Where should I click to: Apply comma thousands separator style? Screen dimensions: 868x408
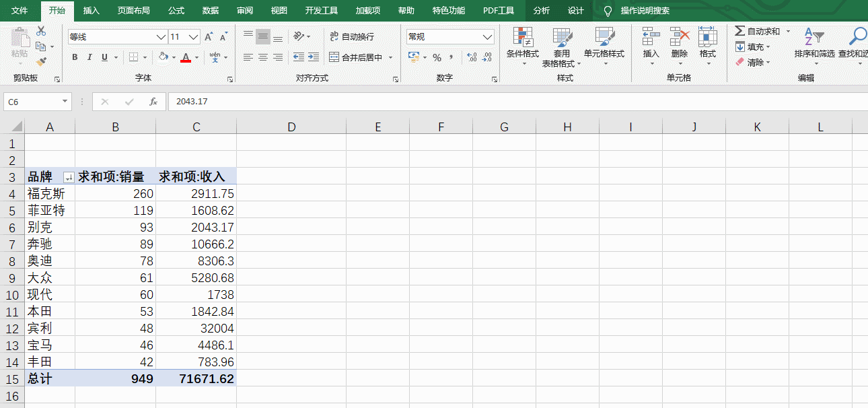(x=451, y=57)
